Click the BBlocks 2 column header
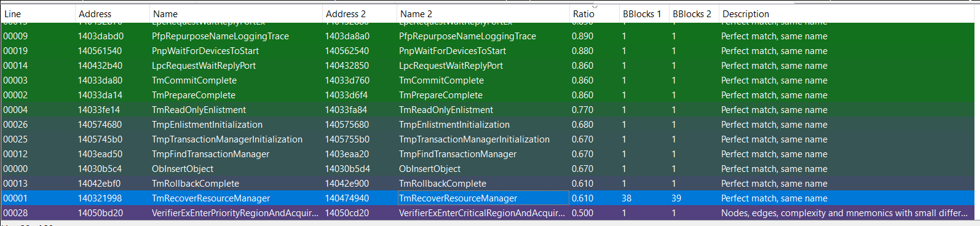980x226 pixels. coord(693,14)
